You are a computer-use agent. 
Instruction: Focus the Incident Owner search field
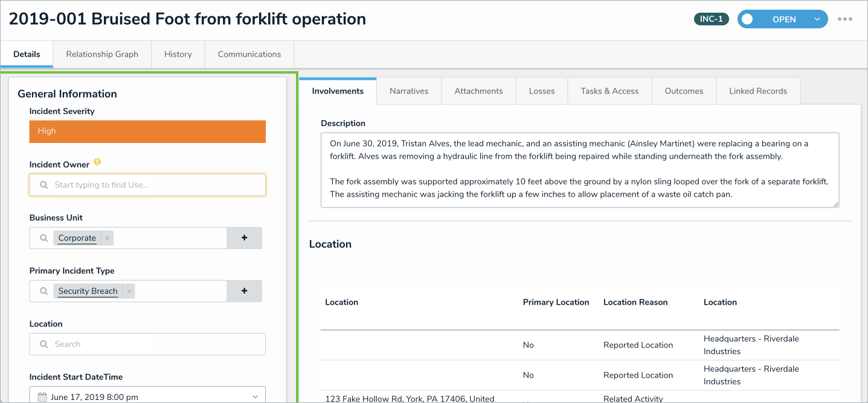point(147,185)
